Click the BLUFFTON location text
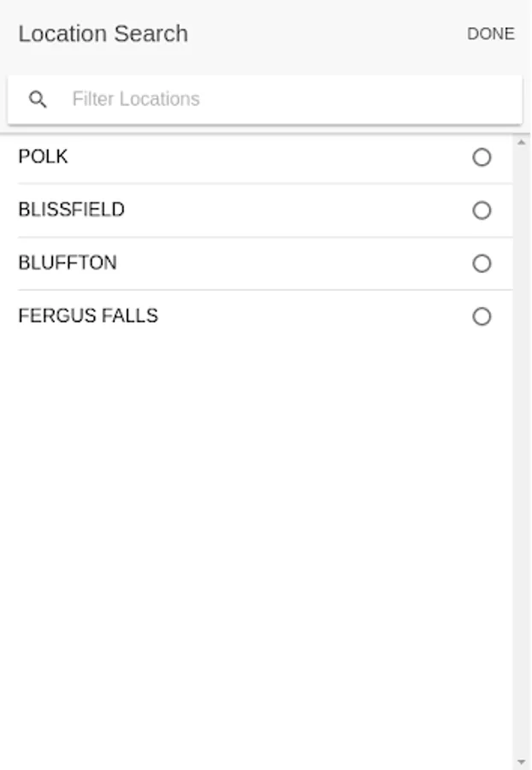 pyautogui.click(x=68, y=264)
